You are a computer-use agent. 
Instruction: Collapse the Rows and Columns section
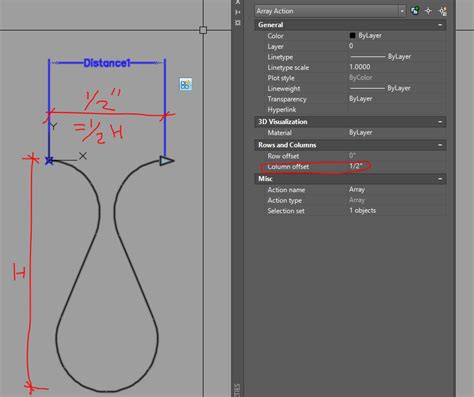[440, 145]
